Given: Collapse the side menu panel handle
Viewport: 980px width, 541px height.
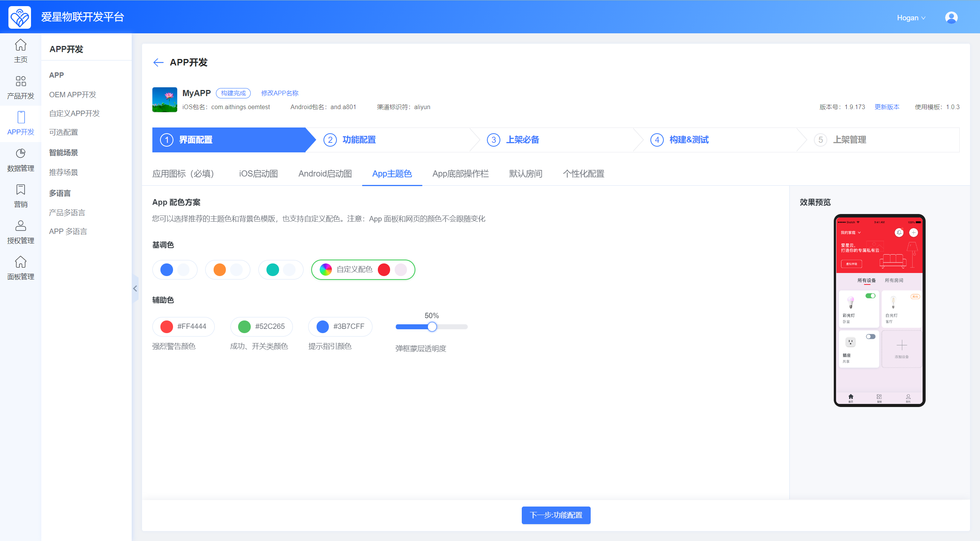Looking at the screenshot, I should click(x=135, y=289).
